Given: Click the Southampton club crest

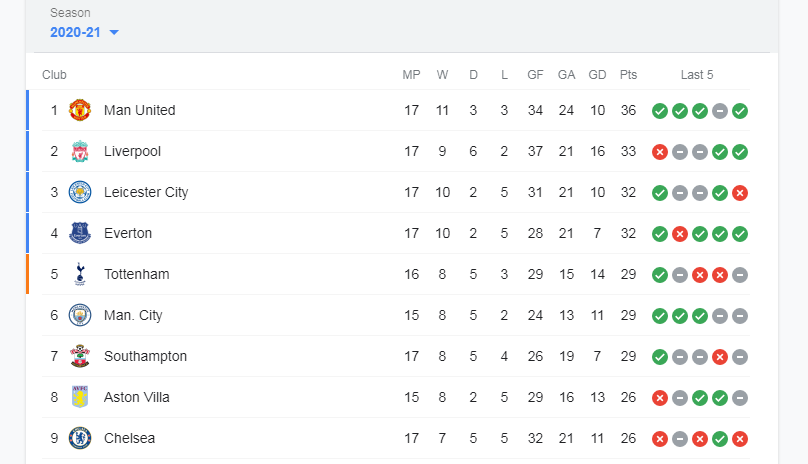Looking at the screenshot, I should coord(80,356).
